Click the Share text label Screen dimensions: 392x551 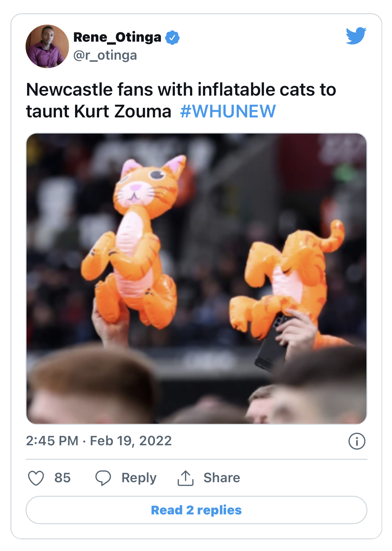222,478
